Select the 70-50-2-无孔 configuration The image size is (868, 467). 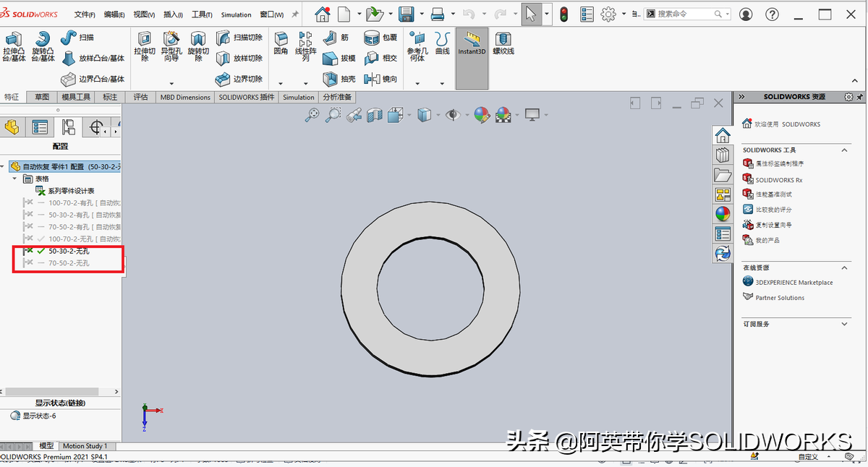(69, 263)
